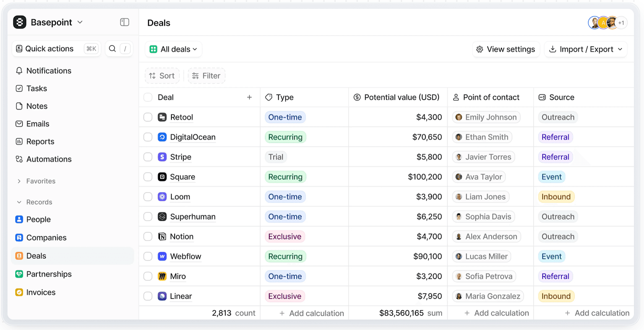Click the Miro company logo icon
Viewport: 644px width, 330px height.
tap(162, 276)
